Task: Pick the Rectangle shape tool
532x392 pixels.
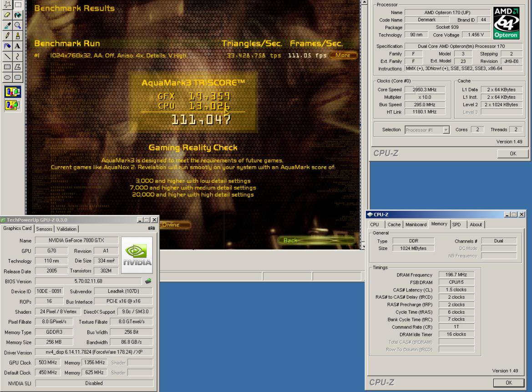Action: [x=7, y=67]
